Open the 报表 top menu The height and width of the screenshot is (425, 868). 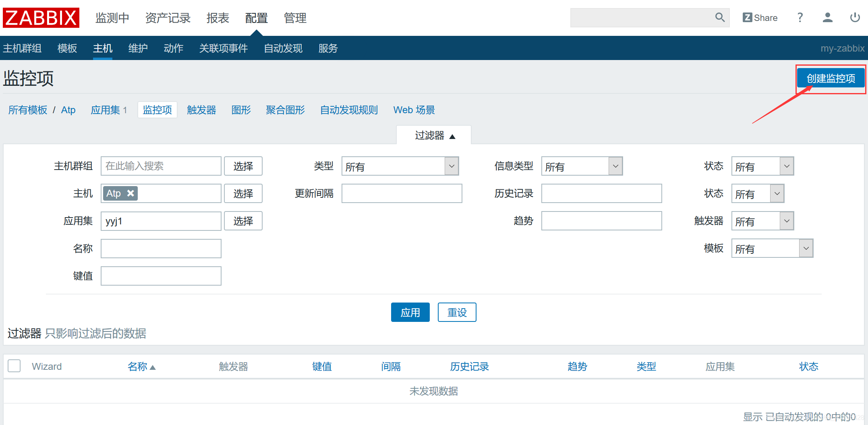point(218,18)
